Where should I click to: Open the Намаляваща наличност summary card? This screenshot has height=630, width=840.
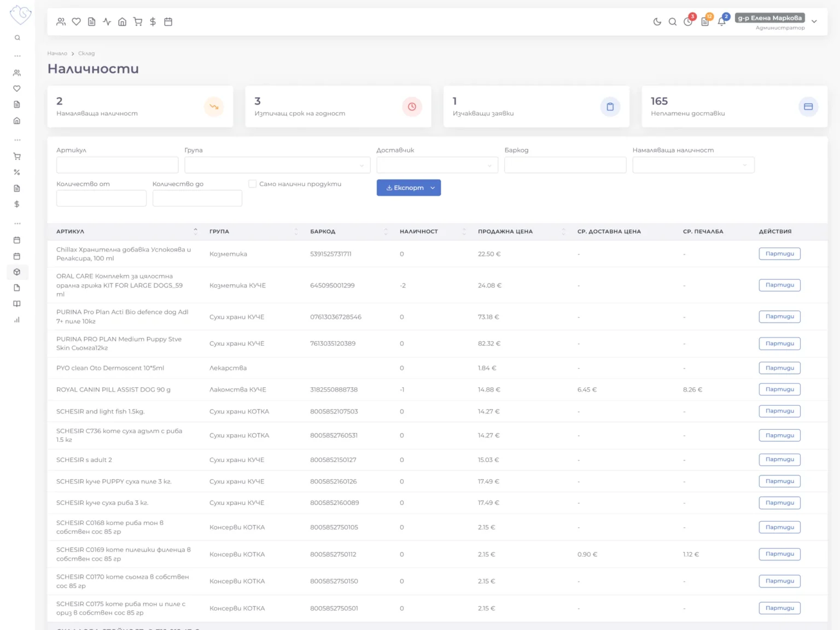pyautogui.click(x=141, y=107)
